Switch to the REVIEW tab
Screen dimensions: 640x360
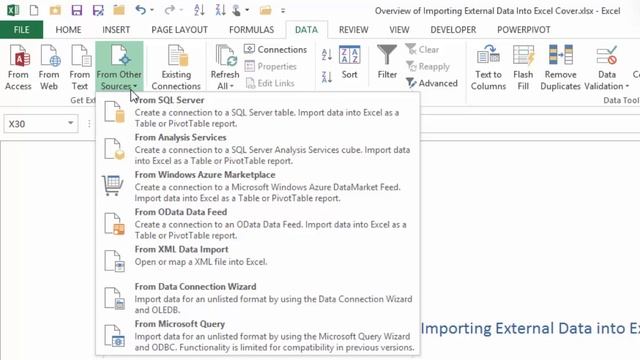[x=353, y=30]
